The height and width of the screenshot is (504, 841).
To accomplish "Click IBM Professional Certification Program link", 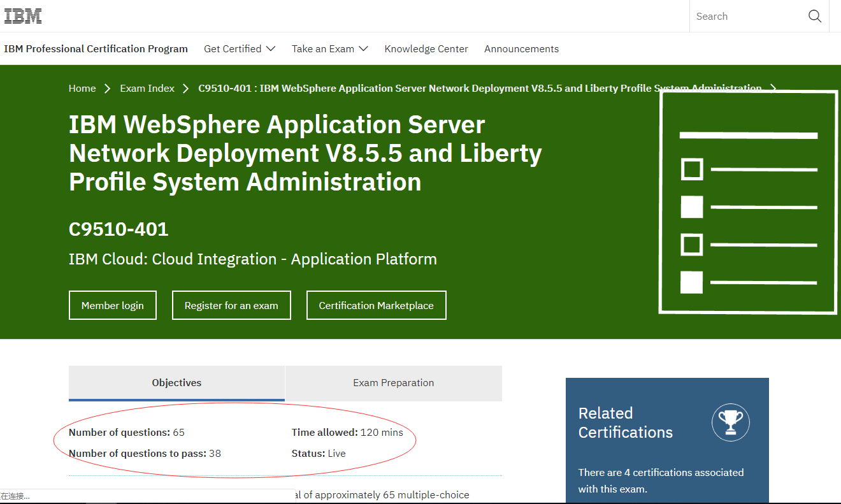I will pos(96,49).
